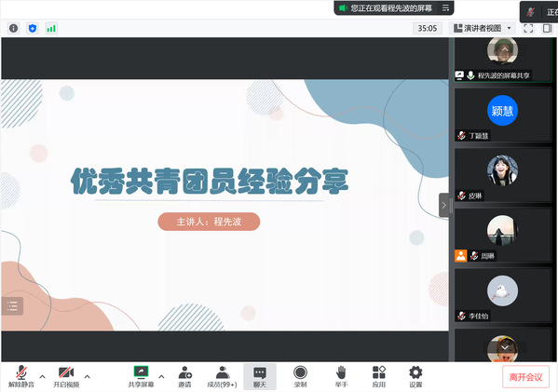The width and height of the screenshot is (558, 392).
Task: Enter fullscreen mode with corner-brackets icon
Action: pyautogui.click(x=528, y=28)
